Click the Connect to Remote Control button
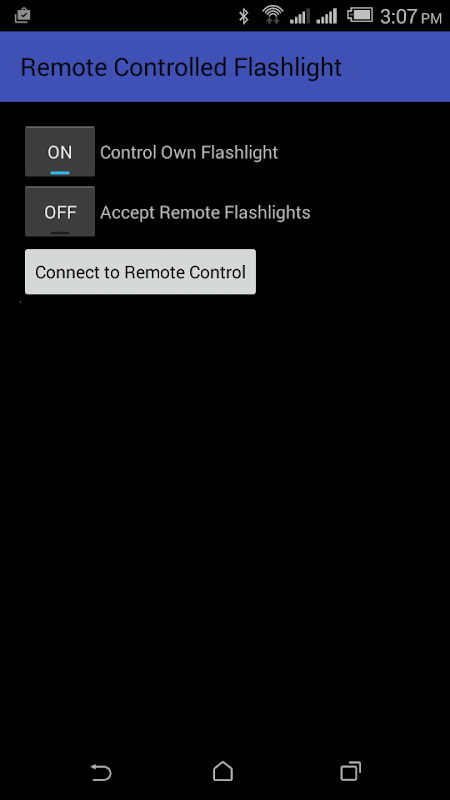This screenshot has width=450, height=800. click(x=140, y=271)
